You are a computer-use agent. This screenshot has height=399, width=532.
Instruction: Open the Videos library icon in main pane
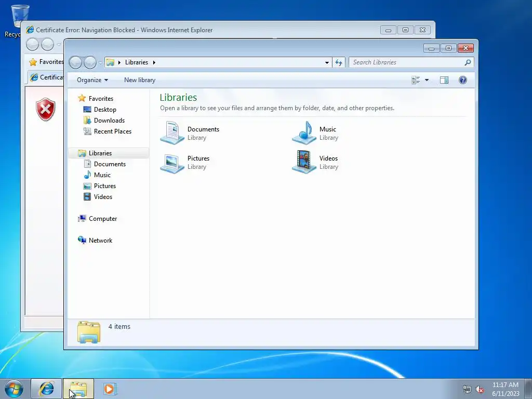point(304,162)
